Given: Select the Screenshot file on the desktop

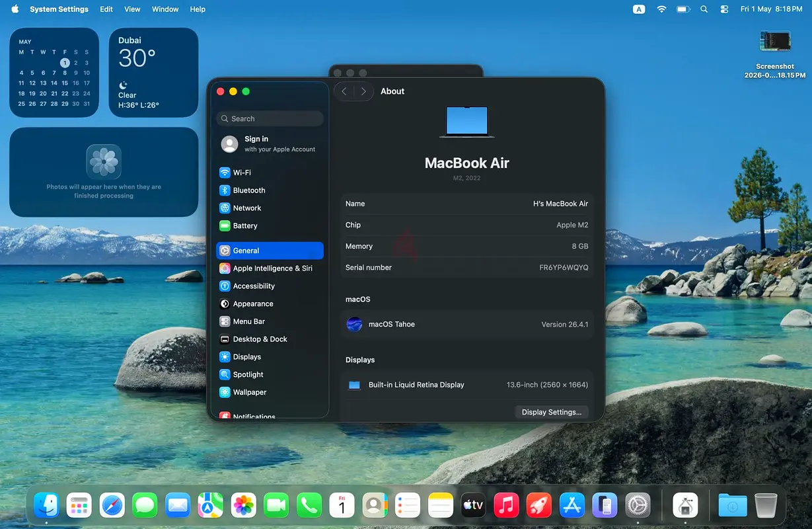Looking at the screenshot, I should tap(775, 55).
